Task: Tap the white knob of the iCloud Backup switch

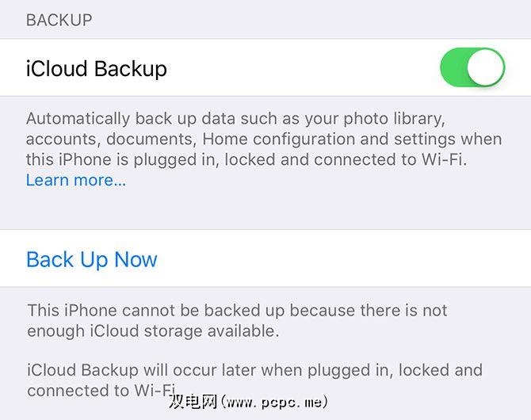Action: 486,67
